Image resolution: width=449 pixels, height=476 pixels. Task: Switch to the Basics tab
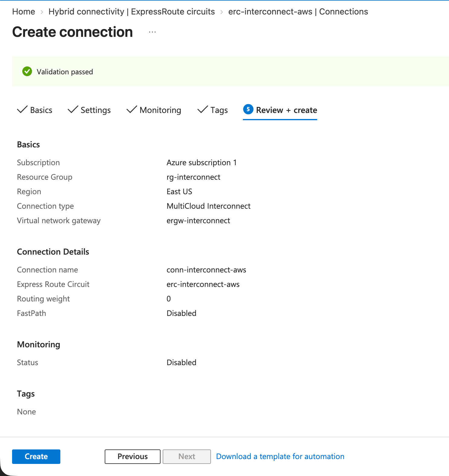click(35, 110)
